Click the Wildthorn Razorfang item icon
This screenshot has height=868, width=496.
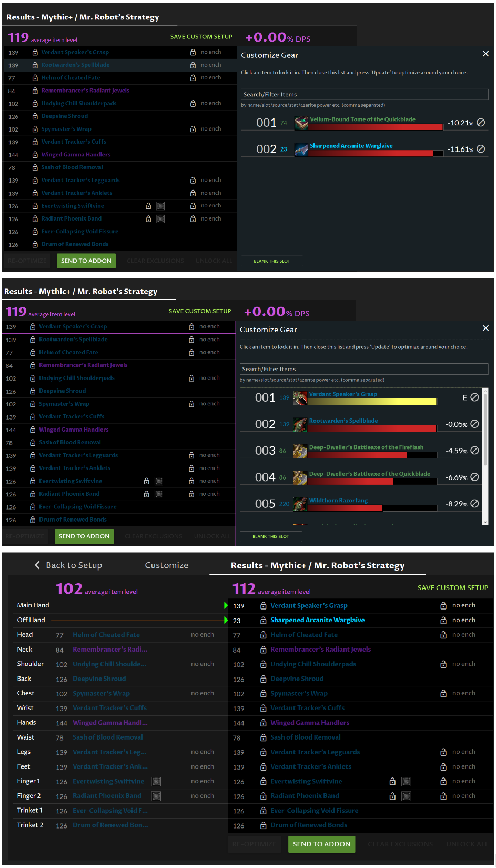300,504
